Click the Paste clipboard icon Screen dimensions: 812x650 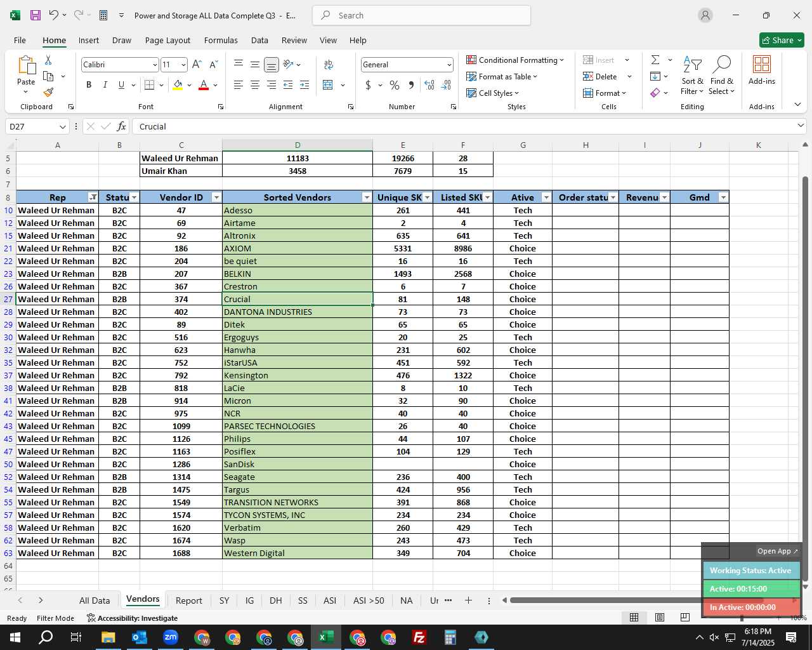click(x=26, y=65)
